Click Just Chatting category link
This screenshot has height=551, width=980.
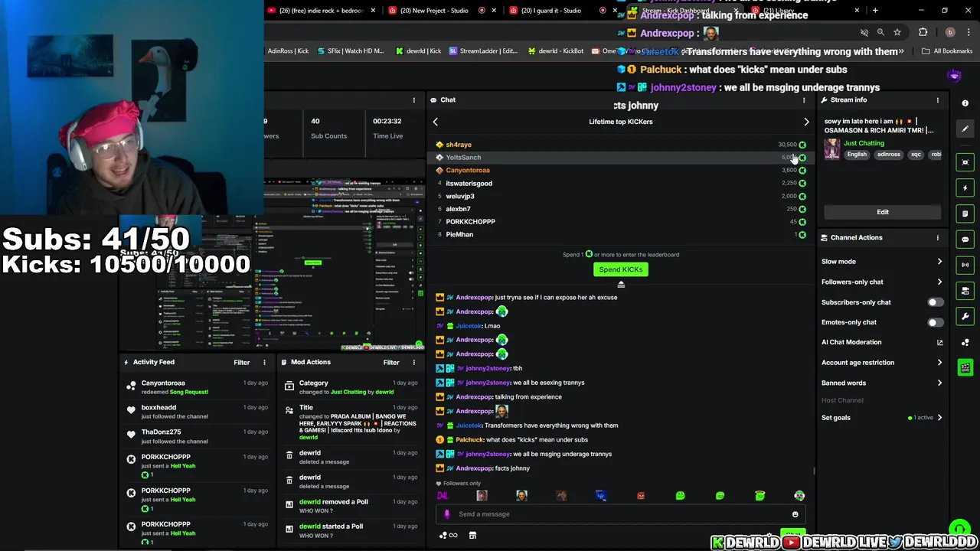coord(864,143)
